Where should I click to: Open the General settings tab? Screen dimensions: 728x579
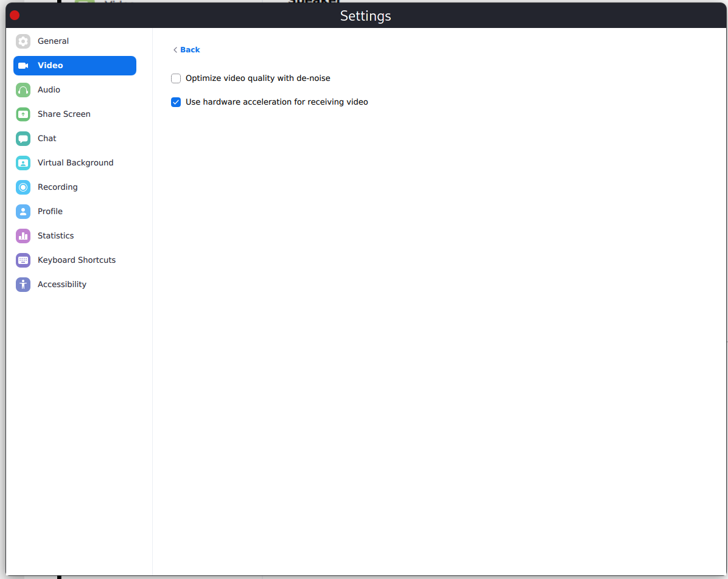[x=75, y=41]
